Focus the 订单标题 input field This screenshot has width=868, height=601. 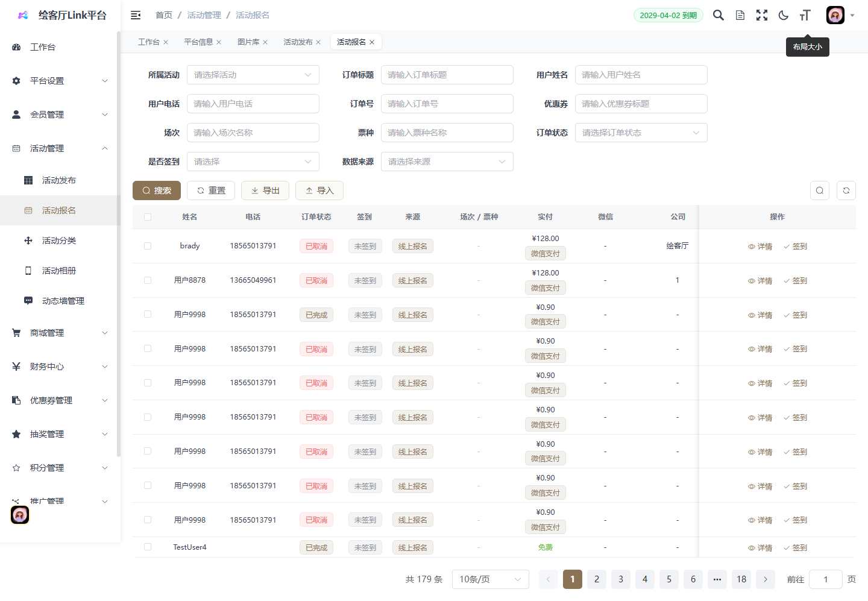(447, 75)
